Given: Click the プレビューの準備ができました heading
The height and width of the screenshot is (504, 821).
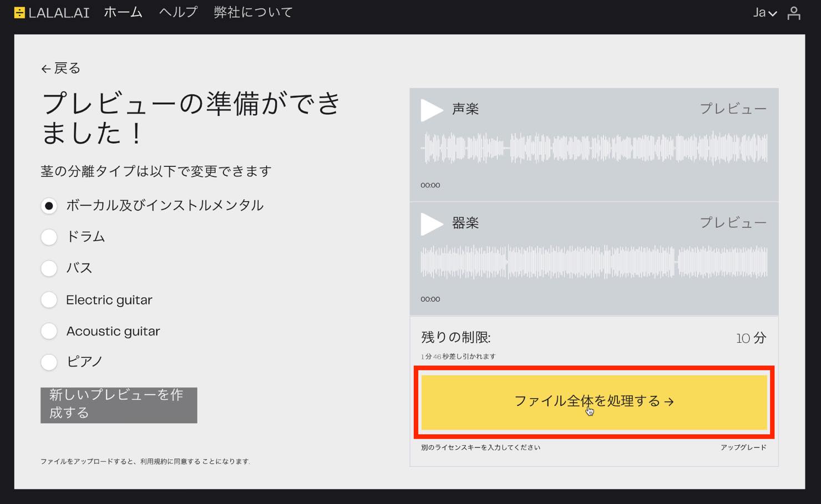Looking at the screenshot, I should pyautogui.click(x=190, y=118).
